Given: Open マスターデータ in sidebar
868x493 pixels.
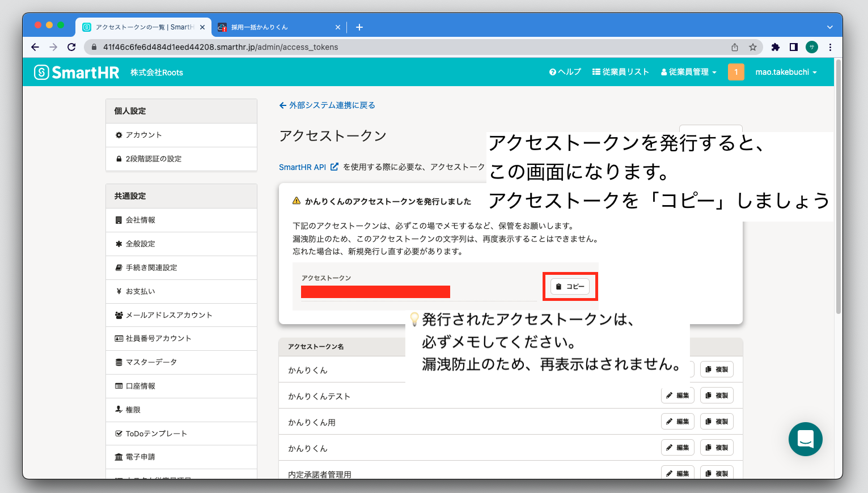Looking at the screenshot, I should (181, 362).
